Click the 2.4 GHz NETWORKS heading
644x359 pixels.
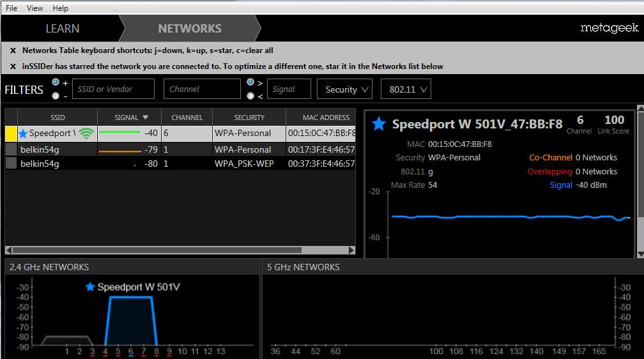(x=49, y=267)
